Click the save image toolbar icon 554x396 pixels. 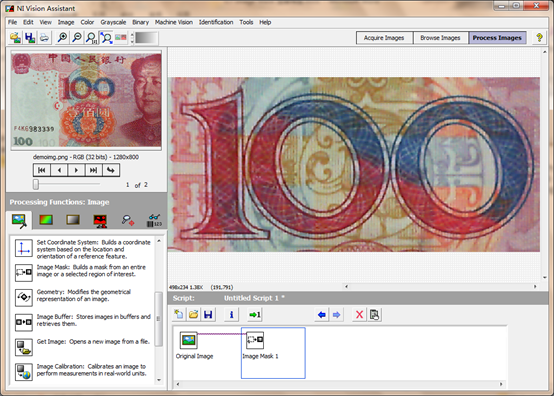pyautogui.click(x=30, y=37)
